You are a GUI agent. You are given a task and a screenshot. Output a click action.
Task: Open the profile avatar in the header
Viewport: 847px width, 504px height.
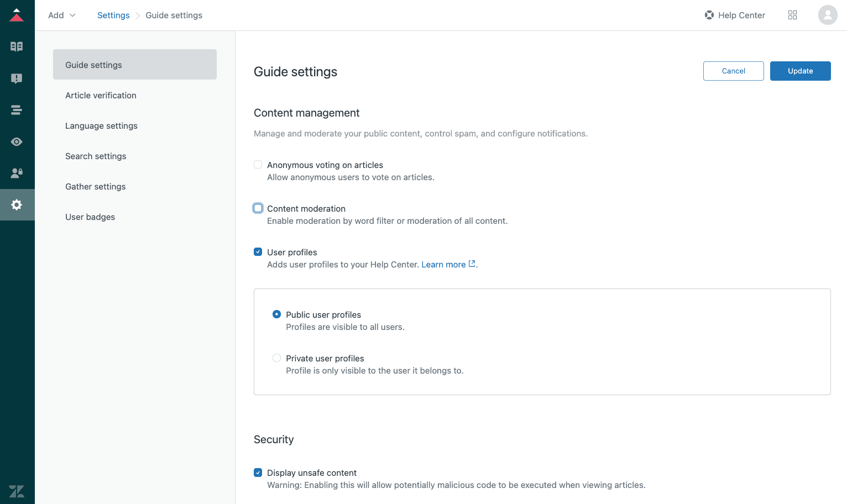point(828,15)
